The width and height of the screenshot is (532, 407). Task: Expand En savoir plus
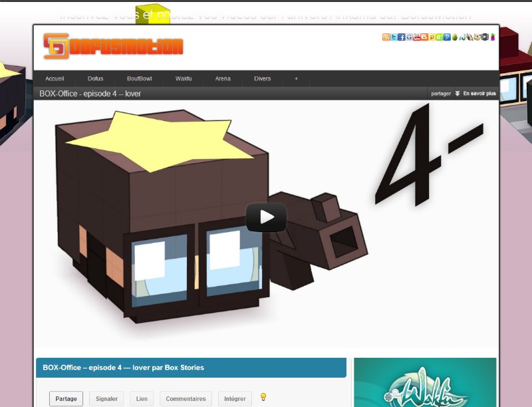476,94
